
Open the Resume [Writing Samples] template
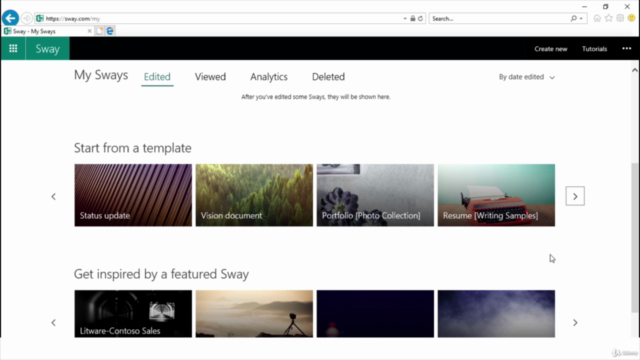[x=496, y=195]
